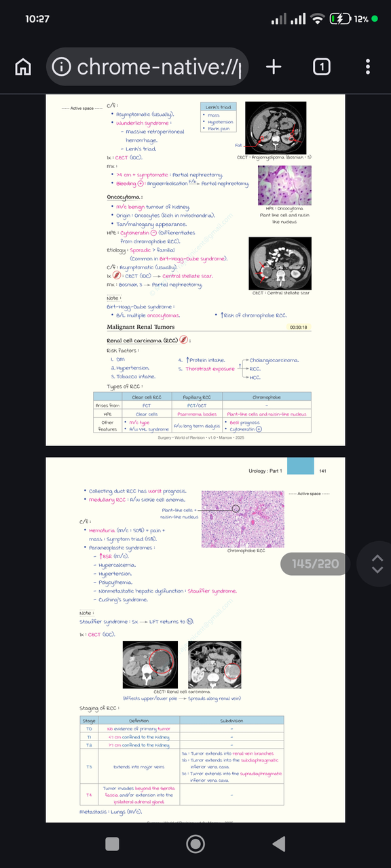Tap 'Cholangiocarcinoma' text
391x868 pixels.
tap(274, 360)
